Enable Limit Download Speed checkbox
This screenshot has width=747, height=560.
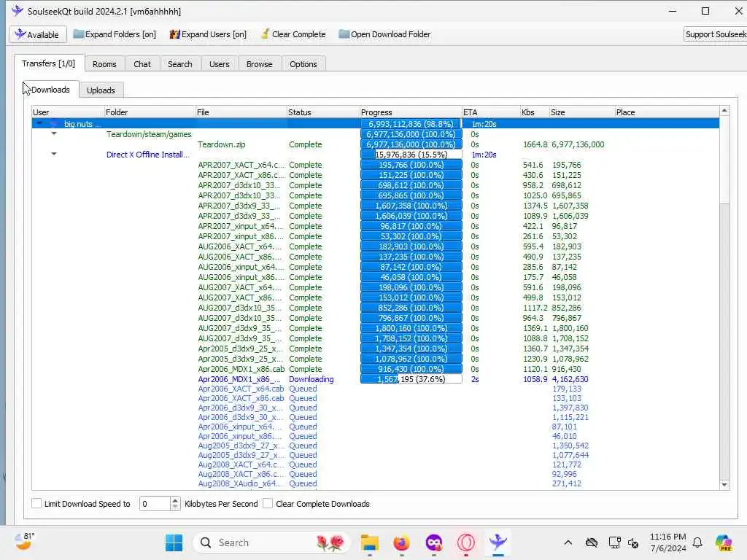[x=36, y=503]
